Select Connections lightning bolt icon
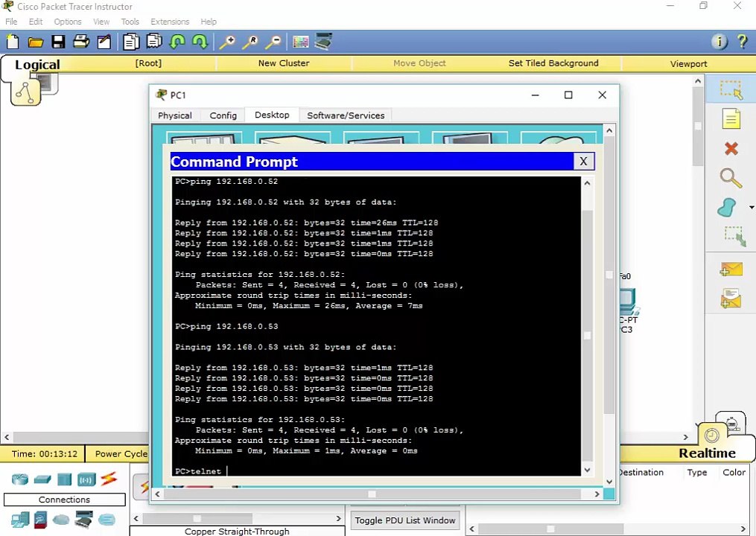This screenshot has height=536, width=756. 109,479
